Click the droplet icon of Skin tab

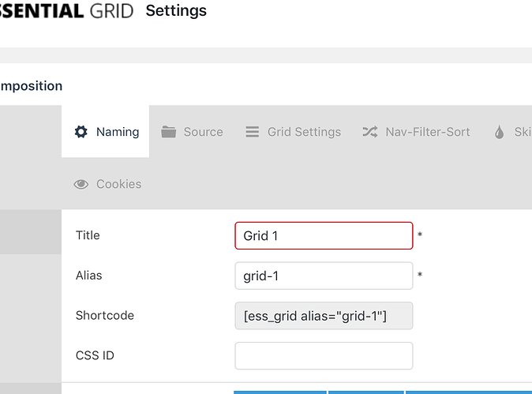tap(499, 132)
